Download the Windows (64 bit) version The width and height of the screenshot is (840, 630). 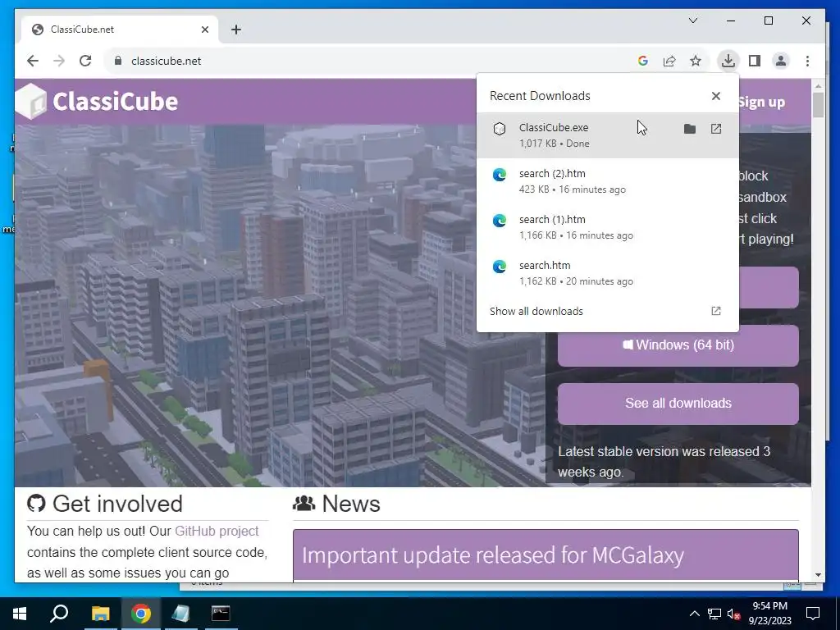pyautogui.click(x=678, y=345)
